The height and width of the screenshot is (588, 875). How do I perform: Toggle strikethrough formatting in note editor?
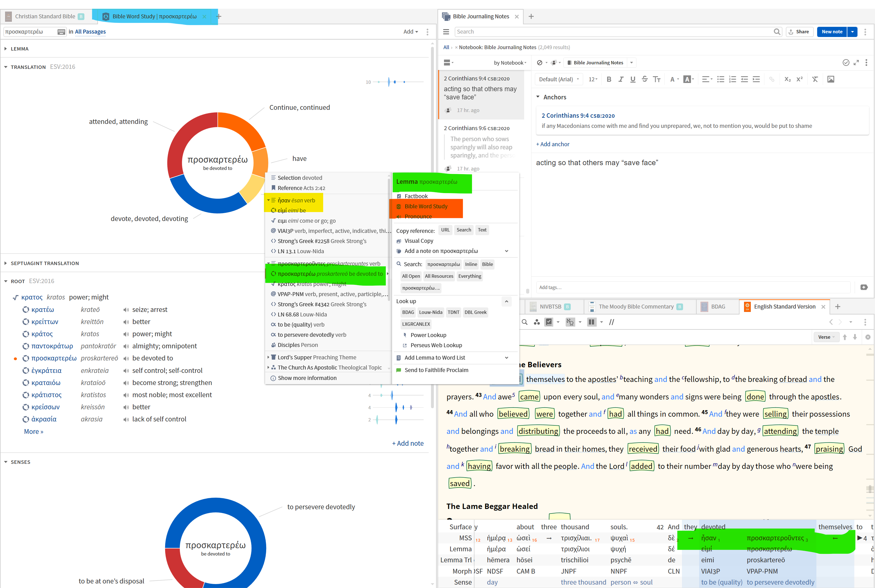point(644,79)
